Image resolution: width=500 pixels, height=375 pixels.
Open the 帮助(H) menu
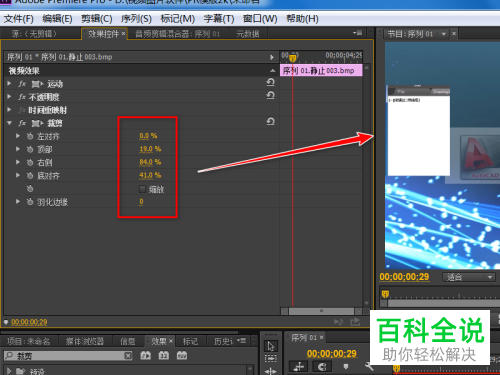coord(302,19)
